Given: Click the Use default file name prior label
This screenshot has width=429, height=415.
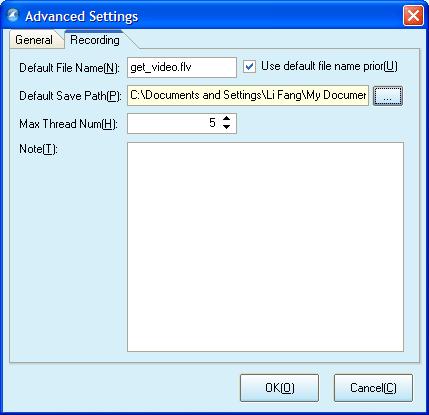Looking at the screenshot, I should click(329, 66).
